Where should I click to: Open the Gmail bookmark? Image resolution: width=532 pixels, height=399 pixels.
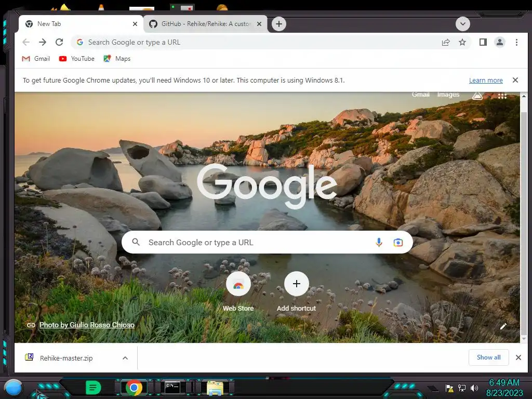(36, 59)
